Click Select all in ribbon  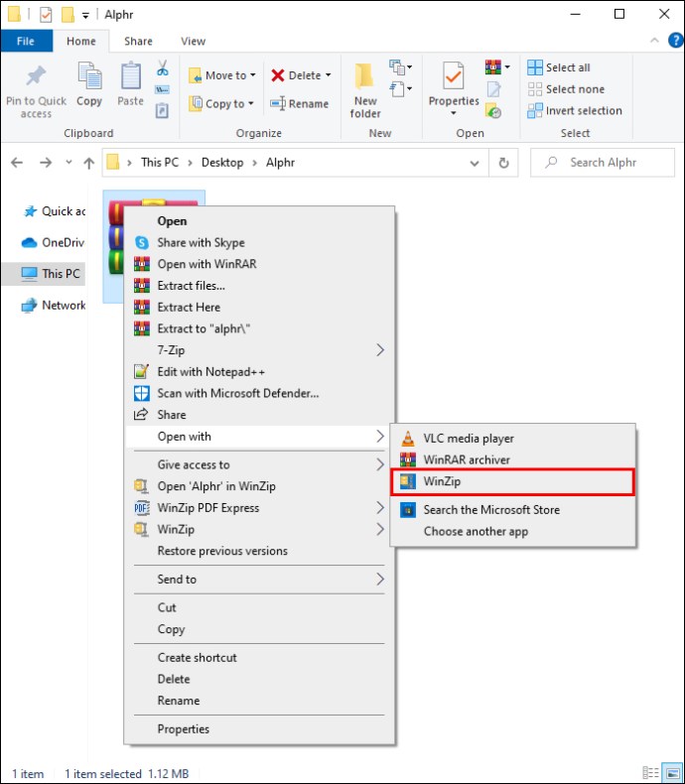(x=559, y=67)
